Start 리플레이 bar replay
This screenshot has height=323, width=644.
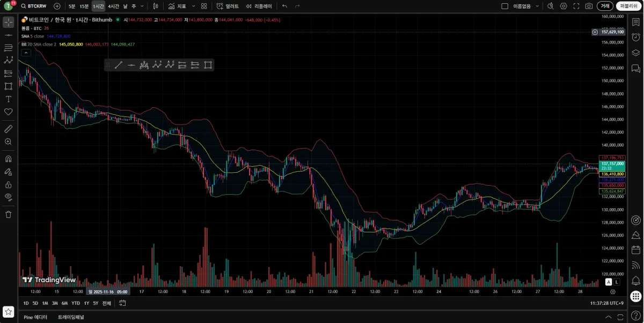[259, 6]
